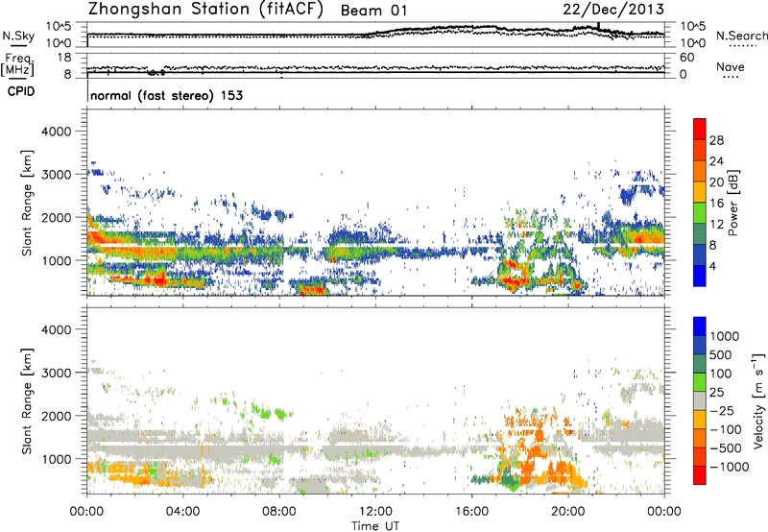
Task: Click 'normal (fast stereo) 153' text
Action: click(166, 95)
